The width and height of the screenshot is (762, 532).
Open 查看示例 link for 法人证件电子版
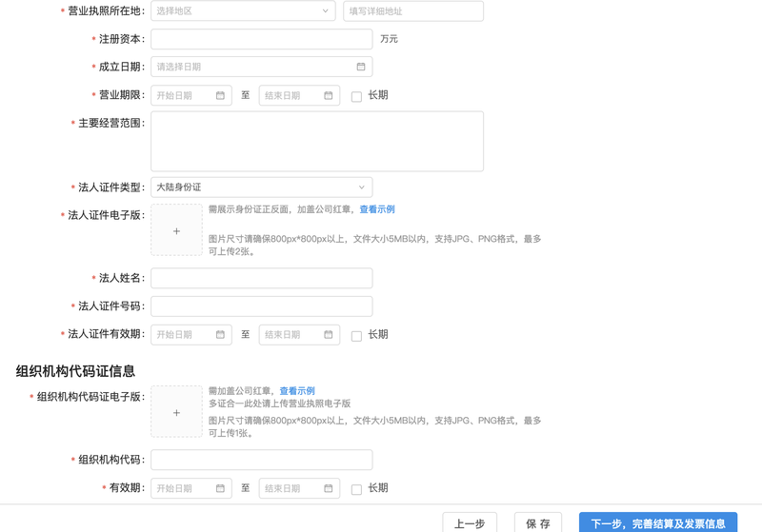coord(377,209)
